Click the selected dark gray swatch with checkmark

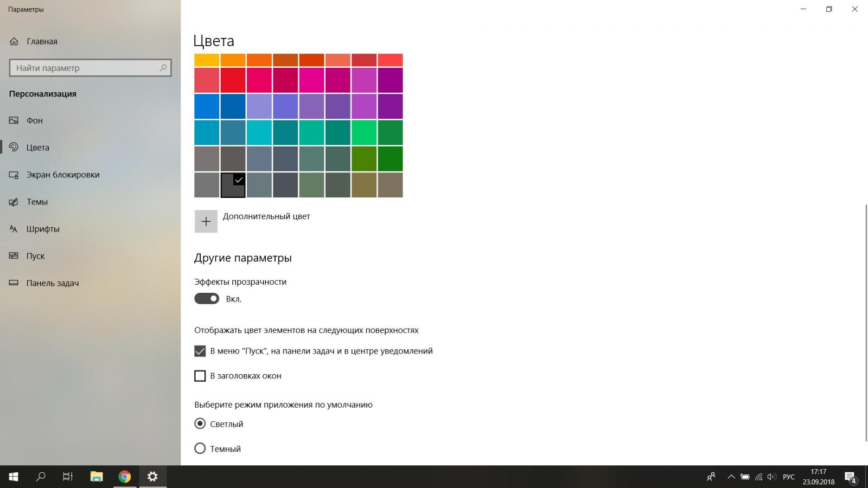tap(233, 185)
